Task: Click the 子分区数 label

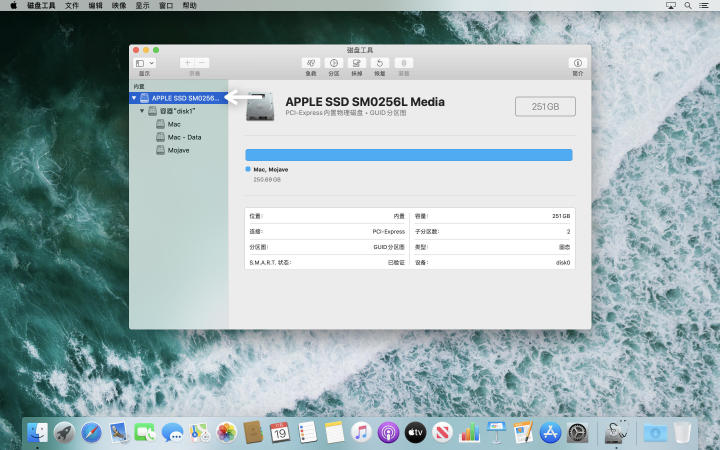Action: pyautogui.click(x=427, y=231)
